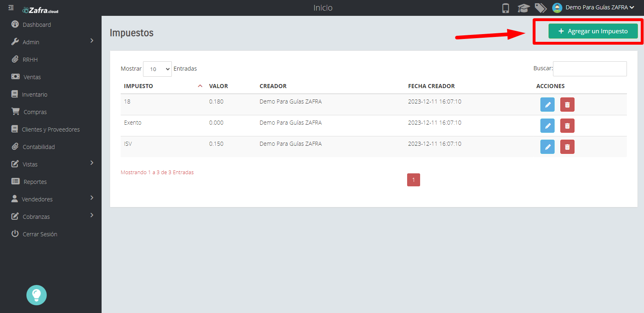Viewport: 644px width, 313px height.
Task: Click the Compras shopping cart icon
Action: [15, 111]
